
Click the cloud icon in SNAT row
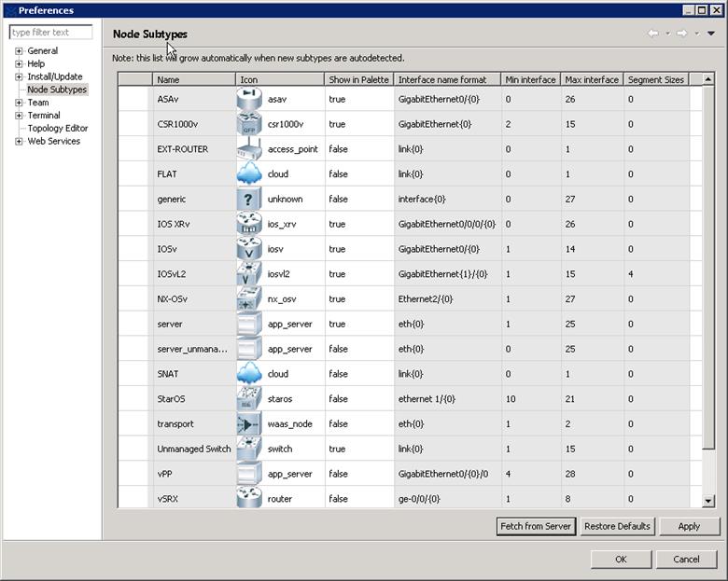(249, 374)
